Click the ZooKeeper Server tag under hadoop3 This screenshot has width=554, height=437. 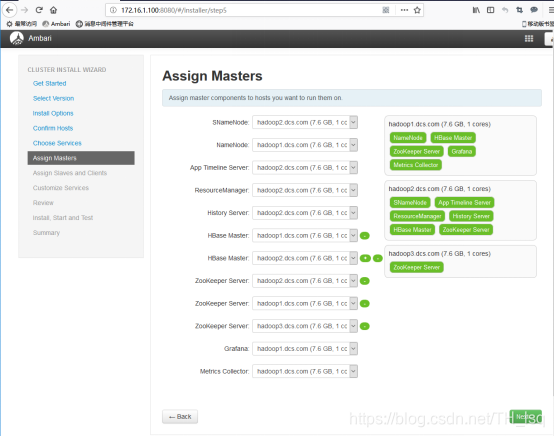[x=417, y=267]
